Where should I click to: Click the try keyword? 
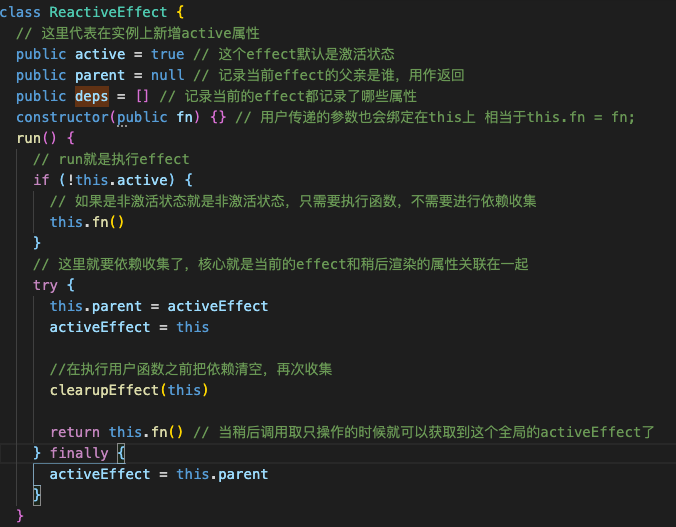(x=45, y=285)
